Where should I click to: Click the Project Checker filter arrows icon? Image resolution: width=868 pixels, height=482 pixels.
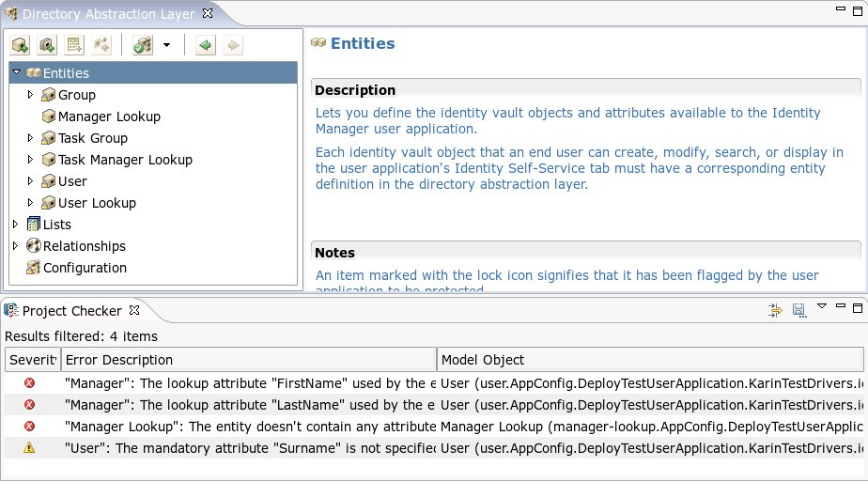pos(775,309)
